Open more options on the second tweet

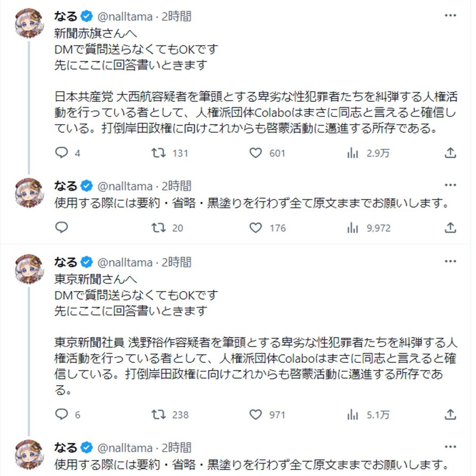[x=450, y=185]
